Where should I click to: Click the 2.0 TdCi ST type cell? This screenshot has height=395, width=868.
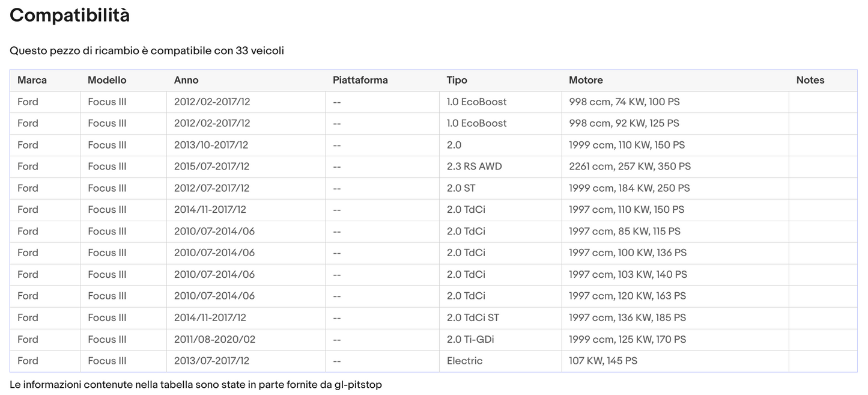pyautogui.click(x=473, y=317)
